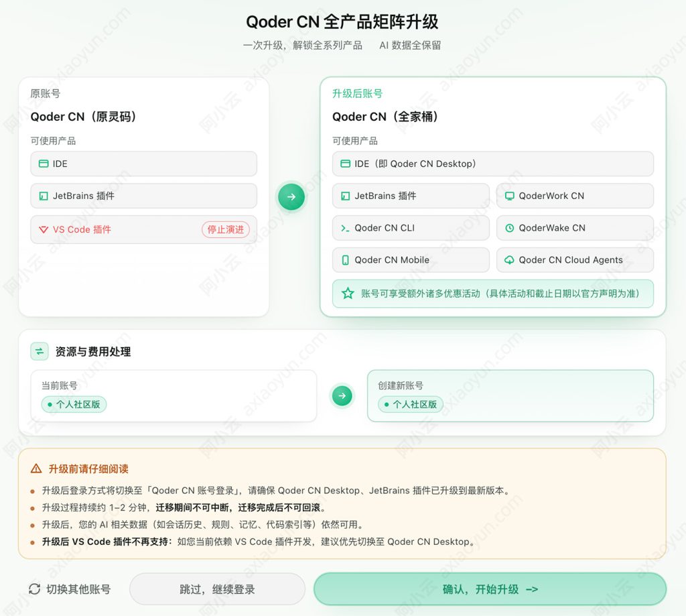Click the 创建新账号 label
This screenshot has width=686, height=616.
tap(401, 385)
